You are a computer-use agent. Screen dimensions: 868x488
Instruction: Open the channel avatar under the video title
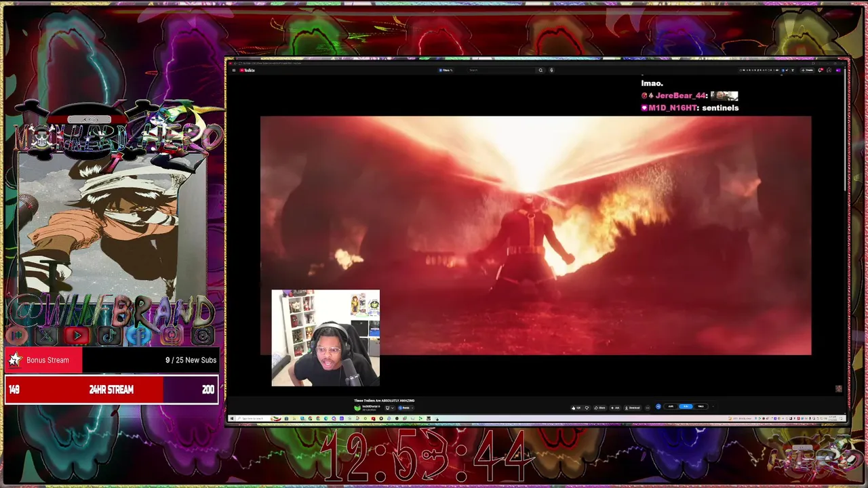pyautogui.click(x=357, y=408)
